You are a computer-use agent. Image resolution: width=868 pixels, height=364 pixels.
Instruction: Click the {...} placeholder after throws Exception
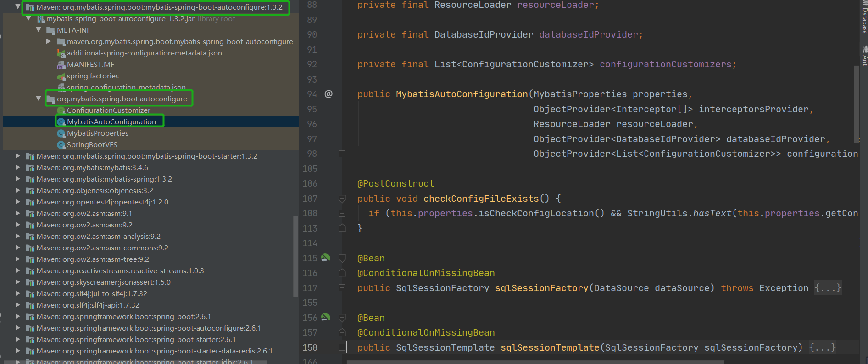[x=828, y=288]
